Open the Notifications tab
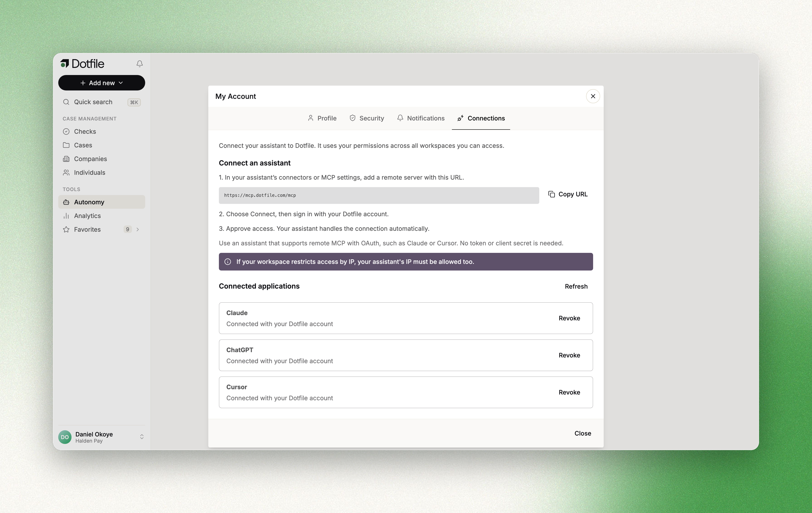The height and width of the screenshot is (513, 812). [x=421, y=118]
